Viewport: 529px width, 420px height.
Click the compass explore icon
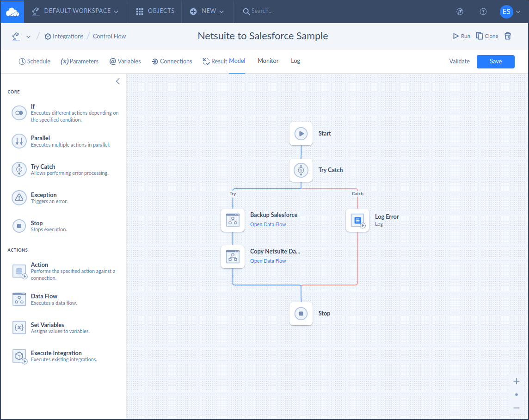(460, 12)
